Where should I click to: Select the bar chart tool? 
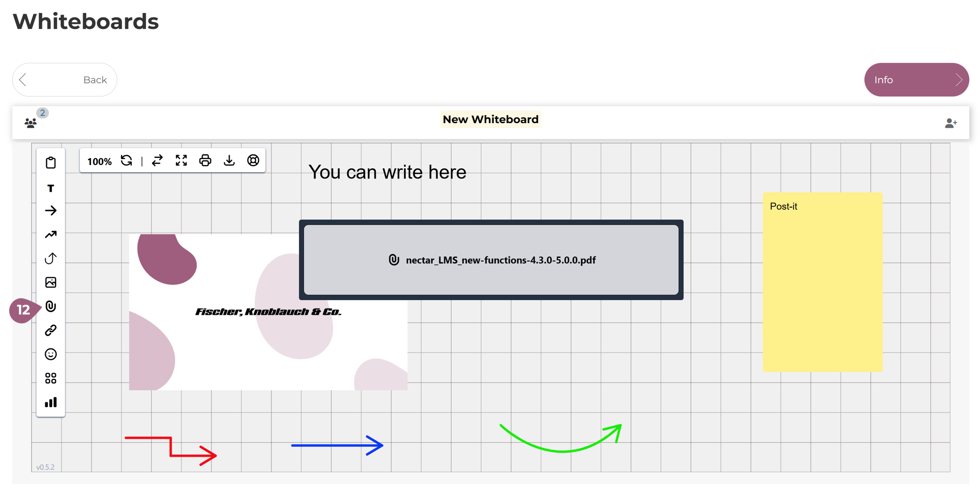coord(51,403)
